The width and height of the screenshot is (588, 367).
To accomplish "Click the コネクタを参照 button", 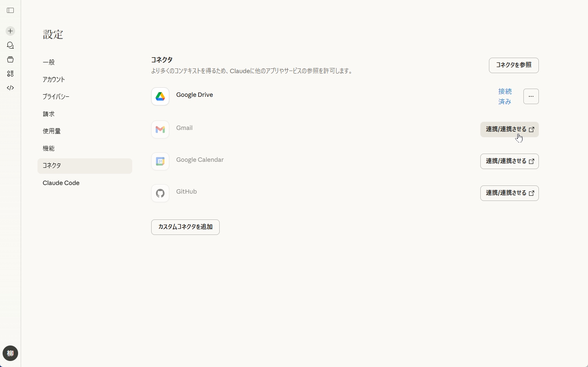I will (513, 65).
